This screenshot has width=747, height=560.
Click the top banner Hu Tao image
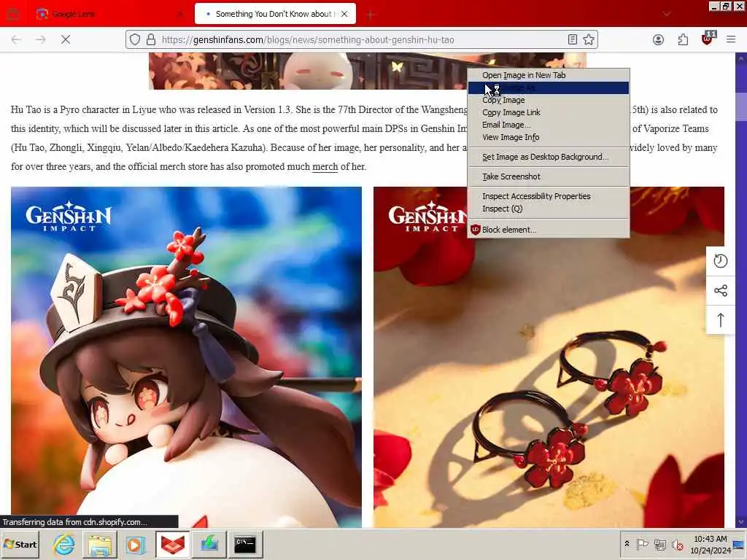click(368, 71)
